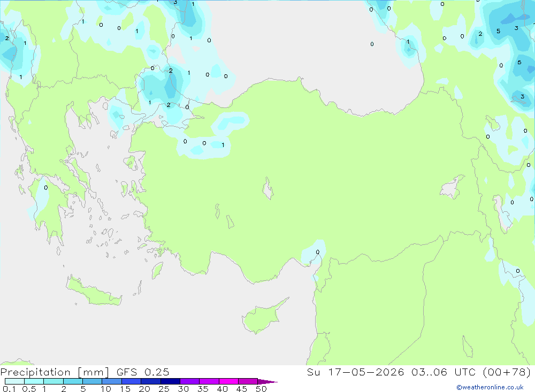Click the '50' legend scale value

[x=261, y=389]
